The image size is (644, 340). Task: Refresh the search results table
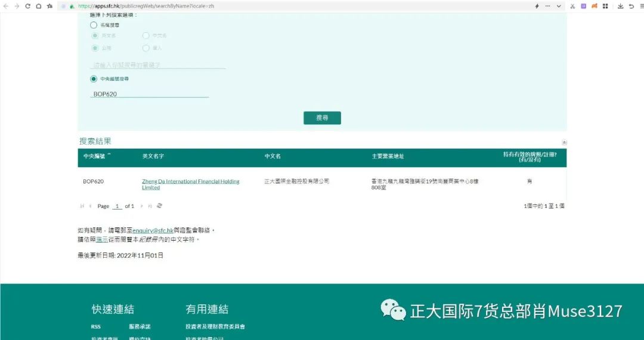[x=159, y=206]
